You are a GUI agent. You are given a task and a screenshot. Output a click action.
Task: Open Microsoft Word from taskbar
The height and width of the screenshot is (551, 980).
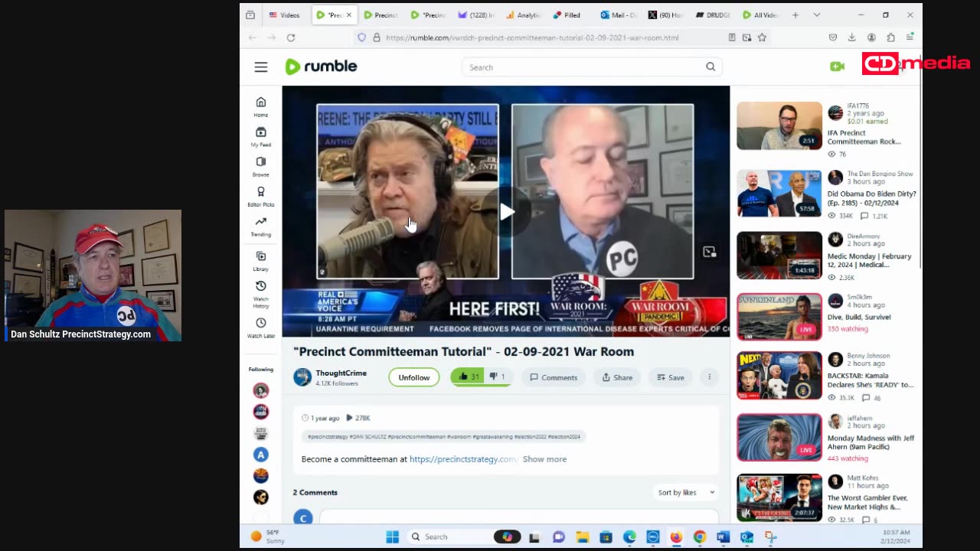pos(723,536)
